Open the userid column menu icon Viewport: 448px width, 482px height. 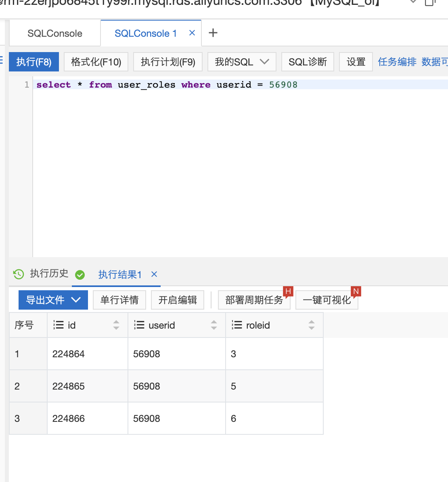click(139, 325)
